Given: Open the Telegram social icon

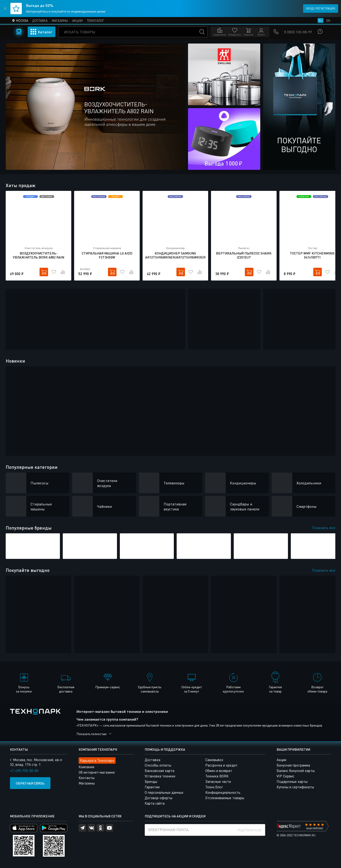Looking at the screenshot, I should click(x=82, y=828).
